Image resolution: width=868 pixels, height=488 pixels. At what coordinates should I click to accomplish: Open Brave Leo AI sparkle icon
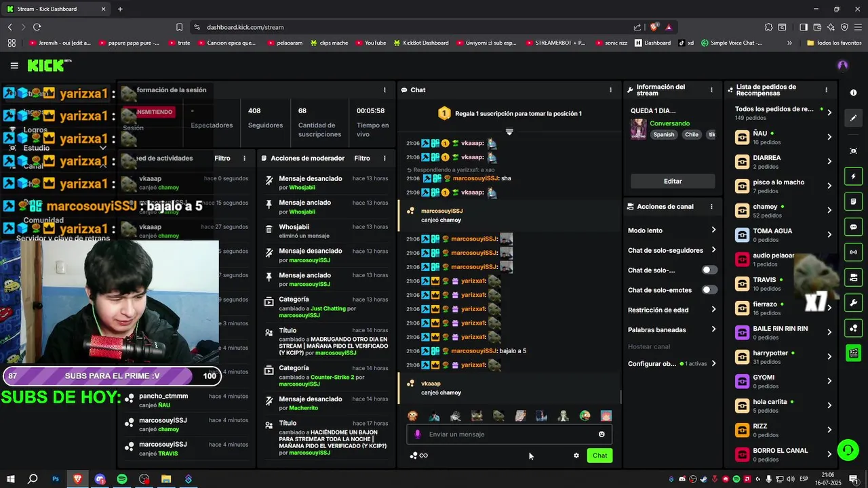tap(831, 27)
